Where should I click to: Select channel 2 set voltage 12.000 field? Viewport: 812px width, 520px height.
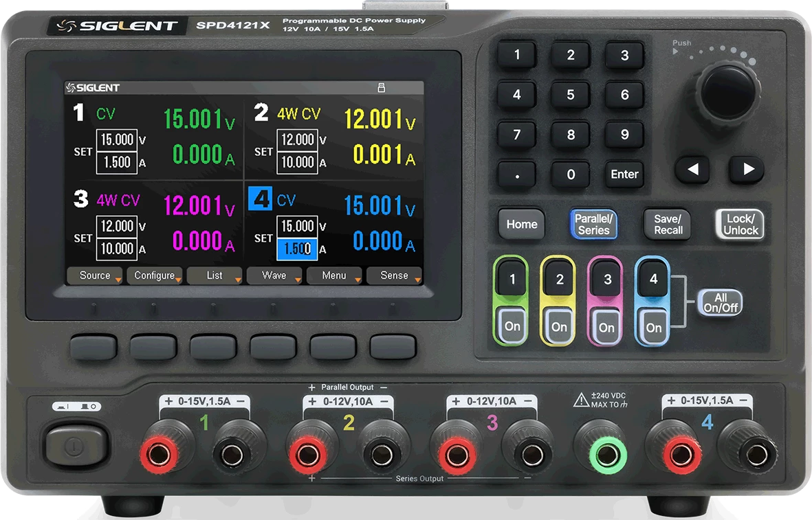point(297,139)
